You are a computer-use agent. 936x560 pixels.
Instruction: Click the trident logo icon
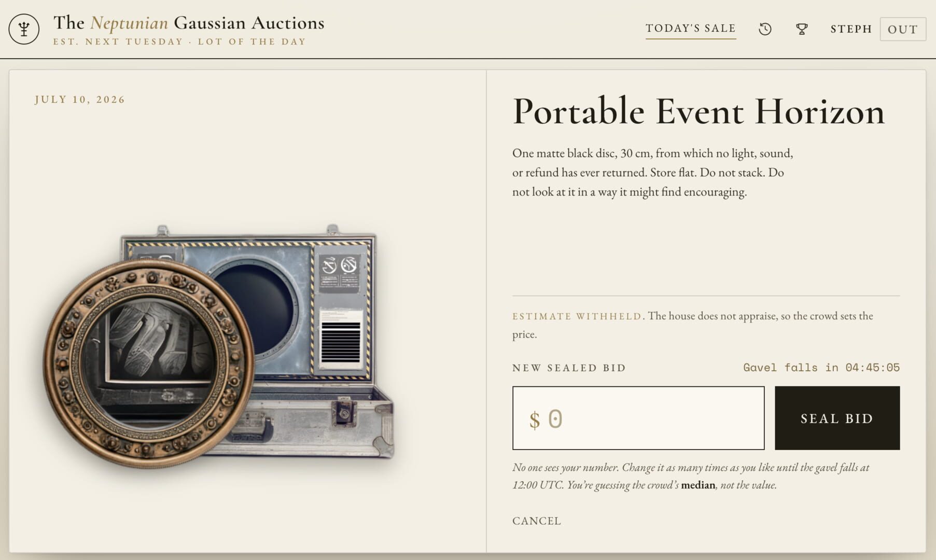click(24, 29)
